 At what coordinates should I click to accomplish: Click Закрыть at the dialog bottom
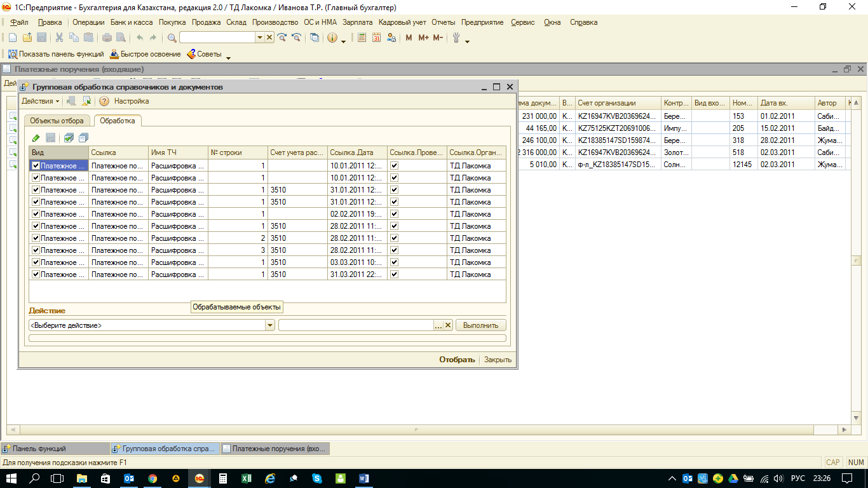pos(498,360)
